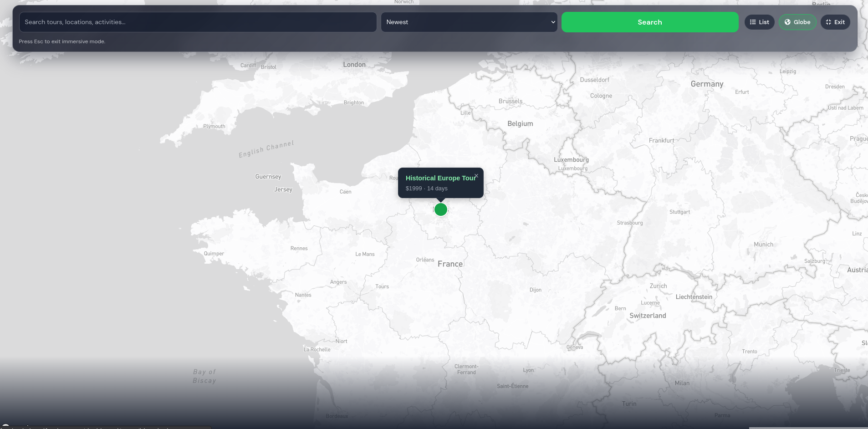Click the Jersey island label
The height and width of the screenshot is (429, 868).
click(x=283, y=189)
